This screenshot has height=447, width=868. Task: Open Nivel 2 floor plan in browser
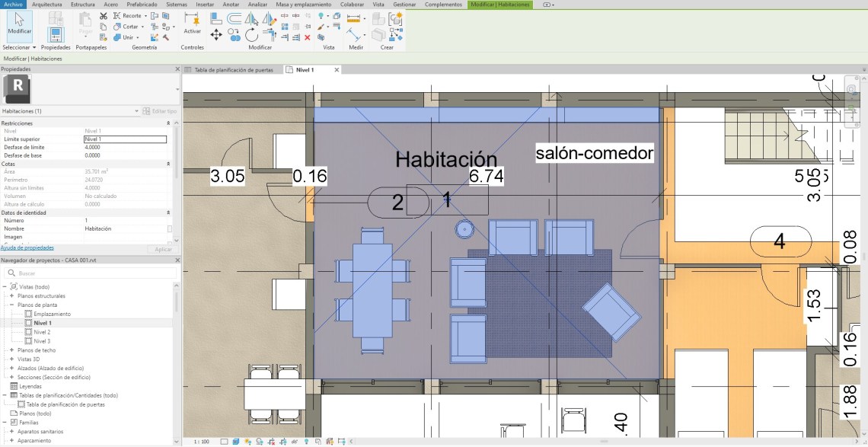coord(42,332)
